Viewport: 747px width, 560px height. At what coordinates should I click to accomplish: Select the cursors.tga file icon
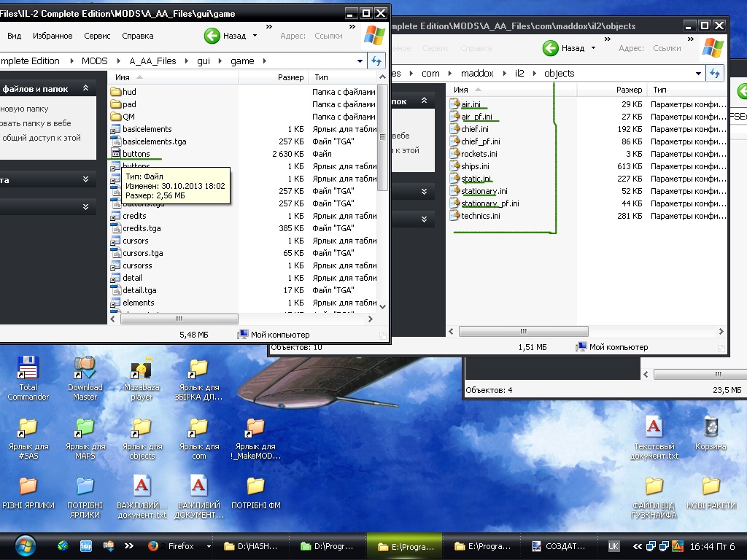coord(115,253)
